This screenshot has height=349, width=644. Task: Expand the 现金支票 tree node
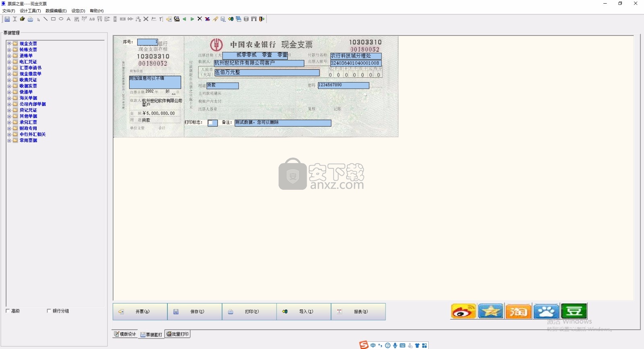(x=9, y=44)
